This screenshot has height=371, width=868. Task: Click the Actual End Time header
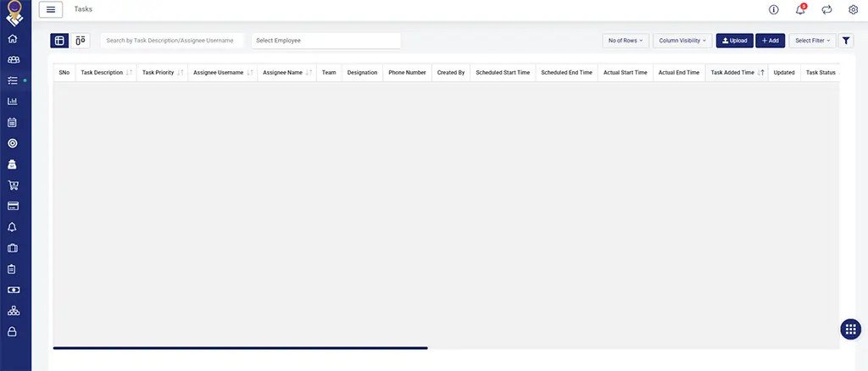(679, 73)
